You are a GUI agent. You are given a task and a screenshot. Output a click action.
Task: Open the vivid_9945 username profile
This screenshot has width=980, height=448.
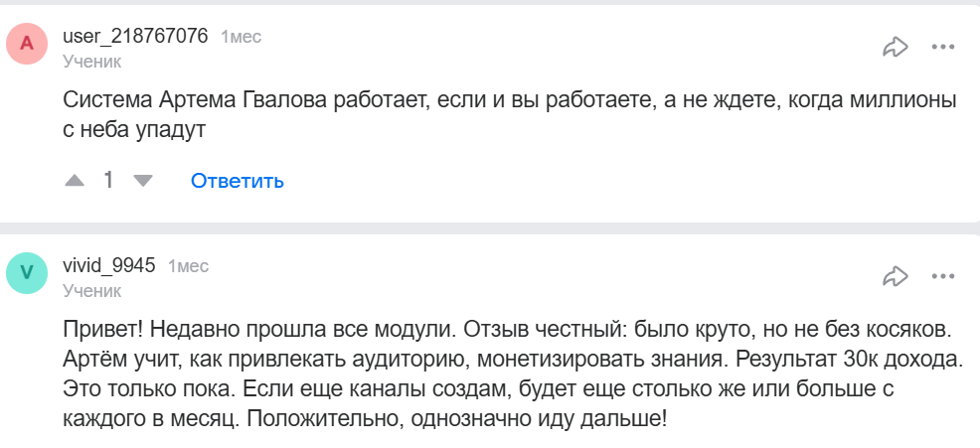coord(109,265)
